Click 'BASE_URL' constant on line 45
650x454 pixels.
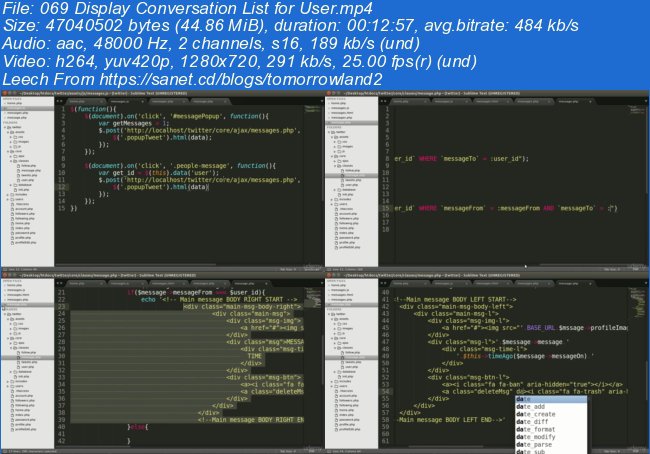(x=540, y=328)
